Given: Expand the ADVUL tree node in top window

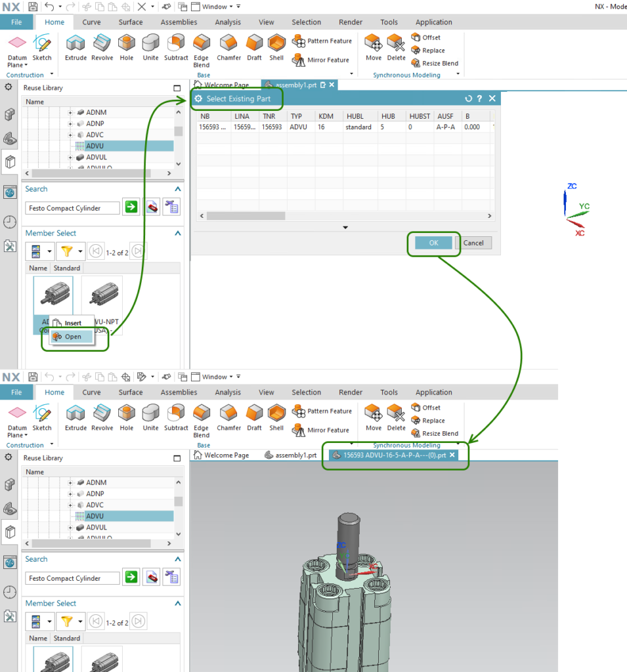Looking at the screenshot, I should pyautogui.click(x=70, y=157).
